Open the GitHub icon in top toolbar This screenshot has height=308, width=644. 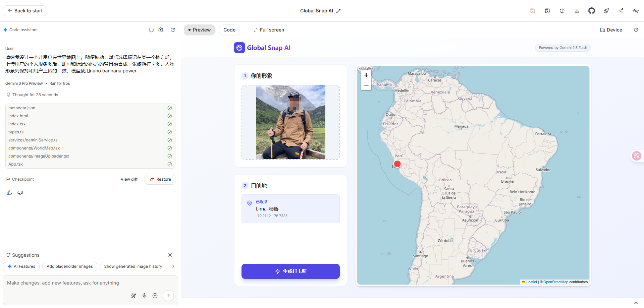pyautogui.click(x=591, y=11)
